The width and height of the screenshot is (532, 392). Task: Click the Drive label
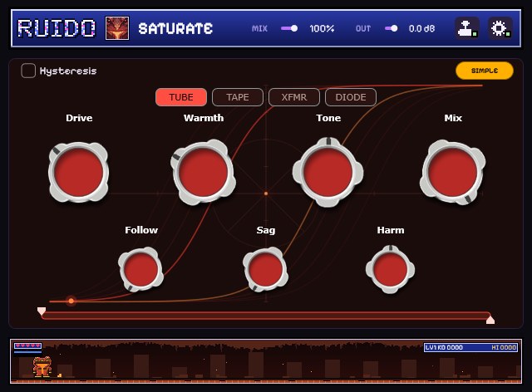pyautogui.click(x=79, y=118)
